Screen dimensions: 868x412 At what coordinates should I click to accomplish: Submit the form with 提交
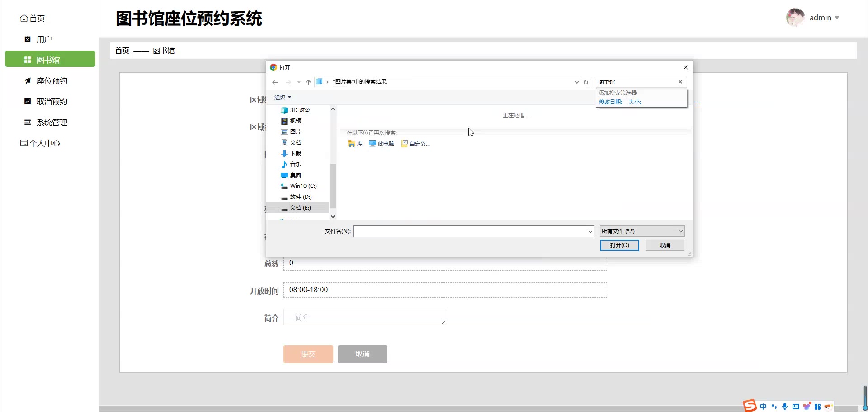click(308, 354)
